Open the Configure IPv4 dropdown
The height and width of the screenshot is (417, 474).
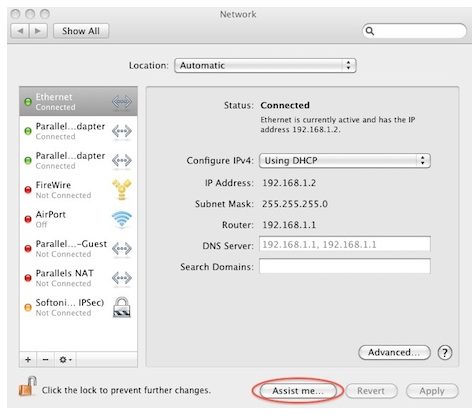click(x=345, y=161)
